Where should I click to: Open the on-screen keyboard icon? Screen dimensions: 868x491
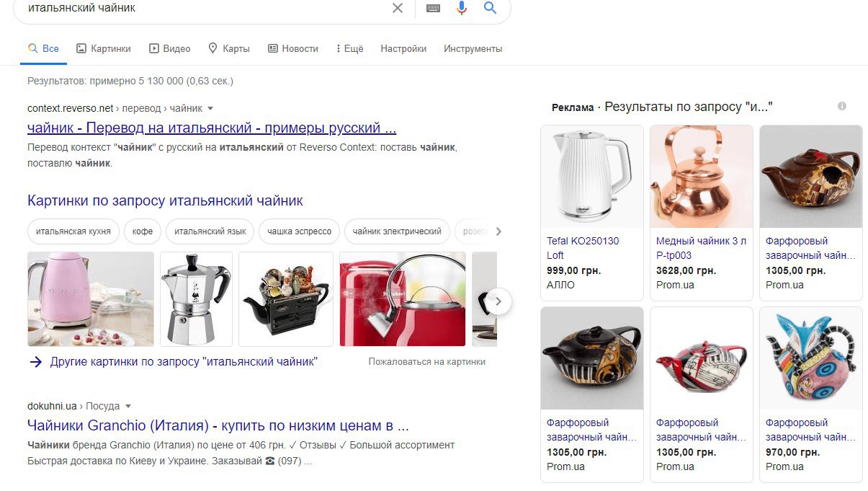433,8
